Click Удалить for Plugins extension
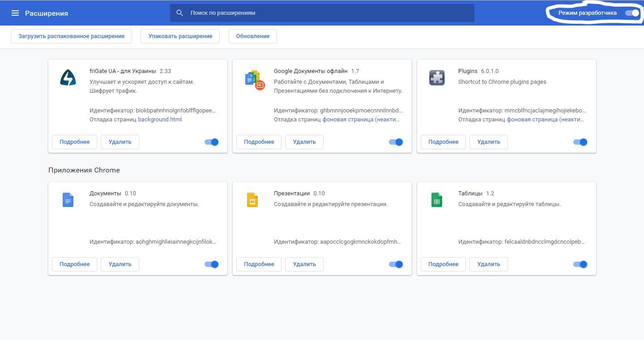The width and height of the screenshot is (644, 340). (489, 142)
